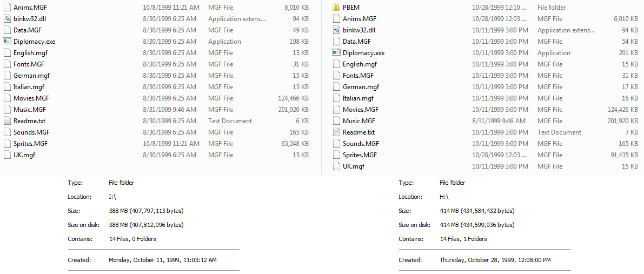Screen dimensions: 644x274
Task: Click Readme.txt document icon in right list
Action: [336, 132]
